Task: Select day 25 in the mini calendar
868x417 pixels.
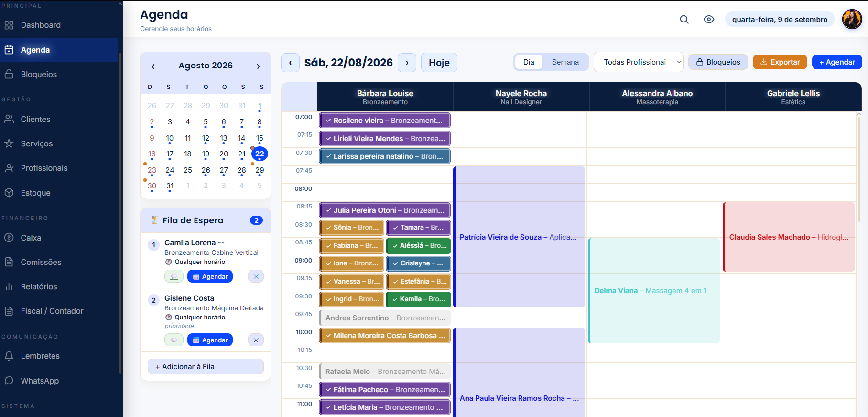Action: tap(188, 170)
